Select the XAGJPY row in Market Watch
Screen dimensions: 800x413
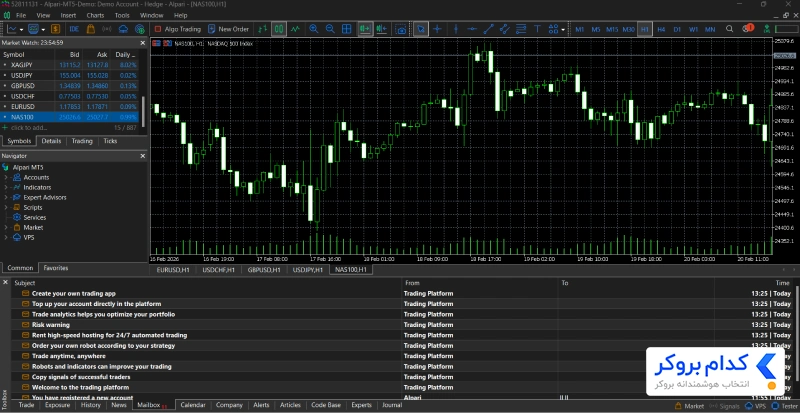click(x=70, y=65)
